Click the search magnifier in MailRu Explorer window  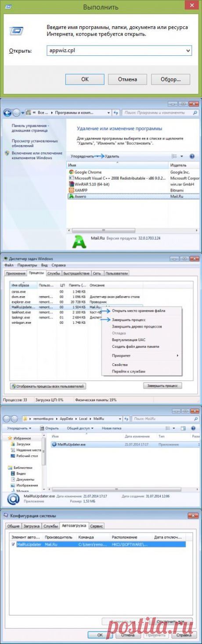click(196, 419)
